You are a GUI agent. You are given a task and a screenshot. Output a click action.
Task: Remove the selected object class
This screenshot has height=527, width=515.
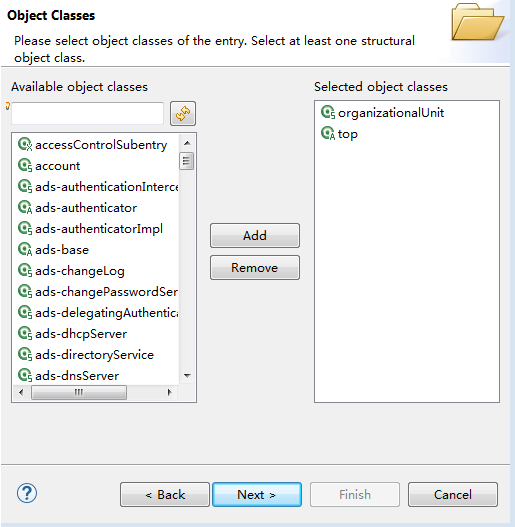tap(255, 268)
